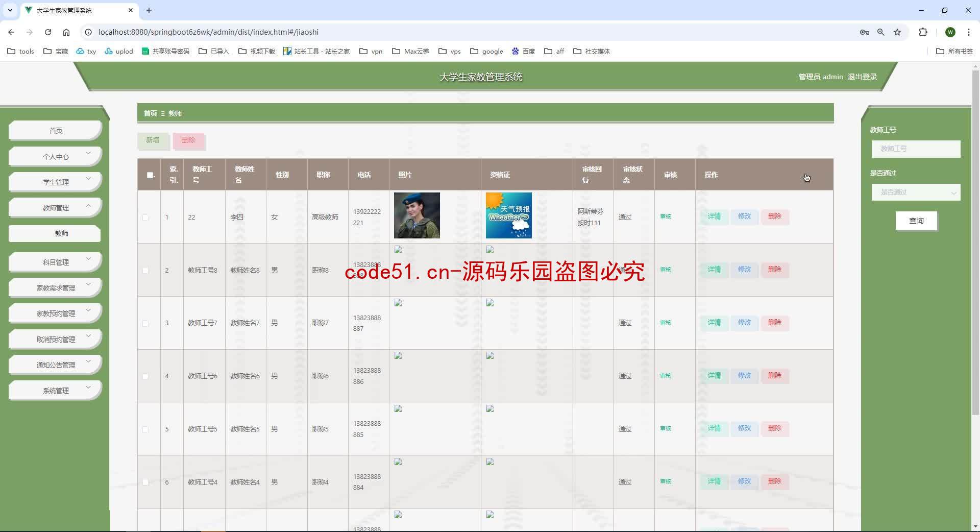The width and height of the screenshot is (980, 532).
Task: Click the 查询 search button
Action: 916,221
